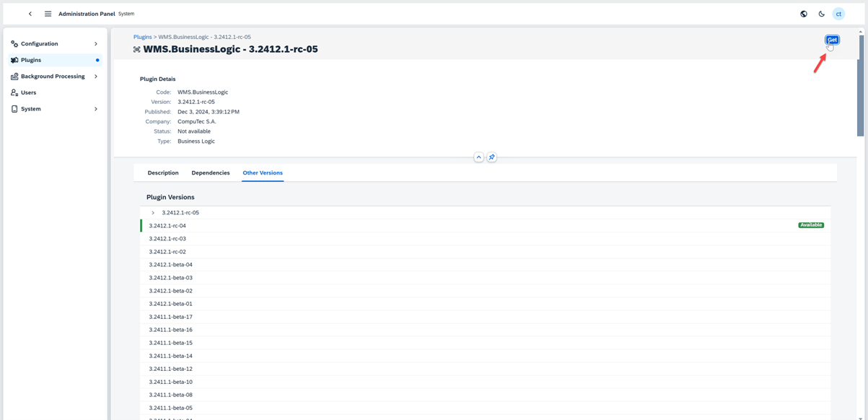Select version 3.2411.1-beta-17 in the list
The width and height of the screenshot is (868, 420).
click(170, 316)
